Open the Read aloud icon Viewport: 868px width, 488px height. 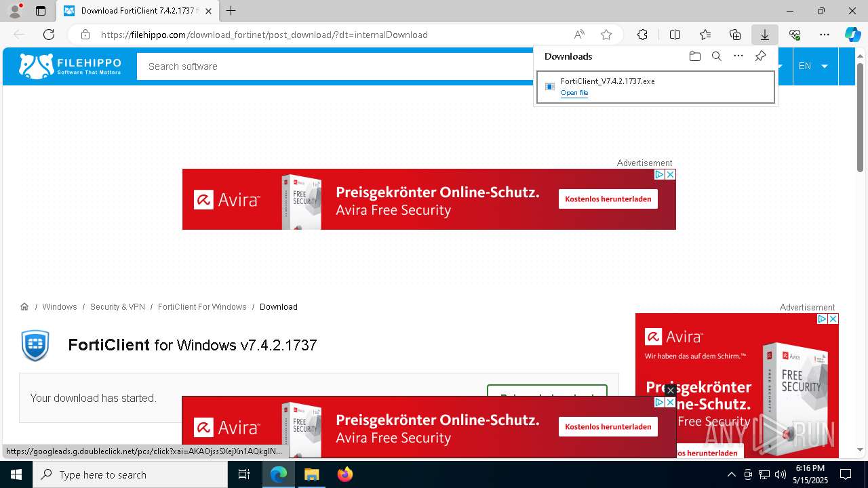579,35
